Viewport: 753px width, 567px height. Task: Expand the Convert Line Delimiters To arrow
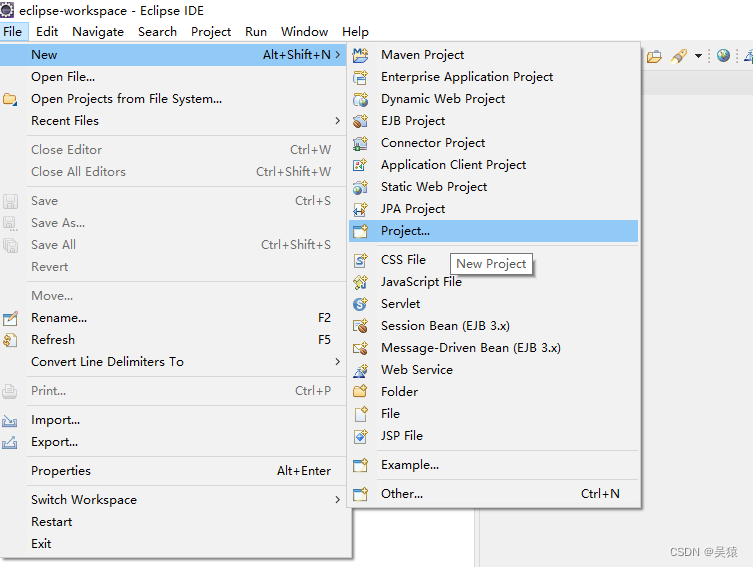[x=338, y=362]
